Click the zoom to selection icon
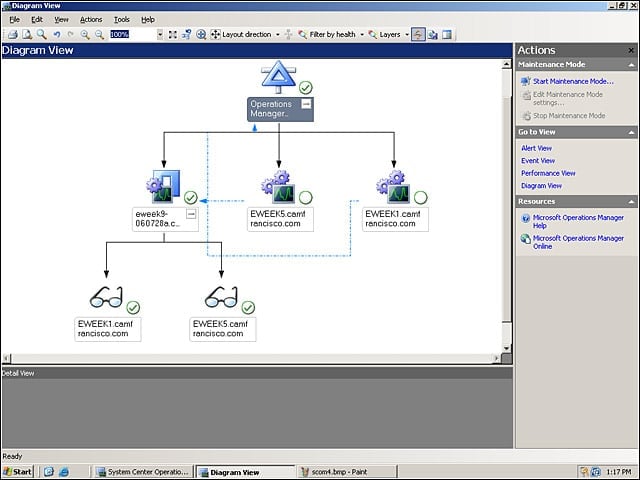The width and height of the screenshot is (640, 480). point(201,35)
